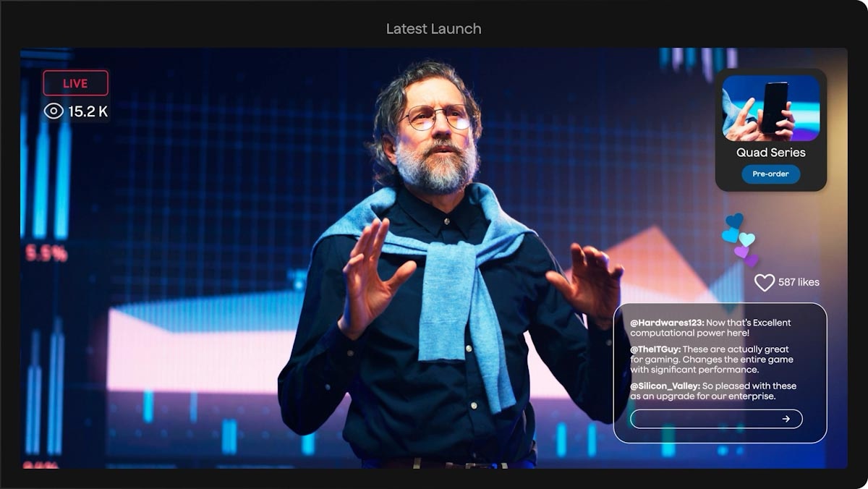Open the Quad Series phone thumbnail
Screen dimensions: 868x489
pyautogui.click(x=770, y=108)
